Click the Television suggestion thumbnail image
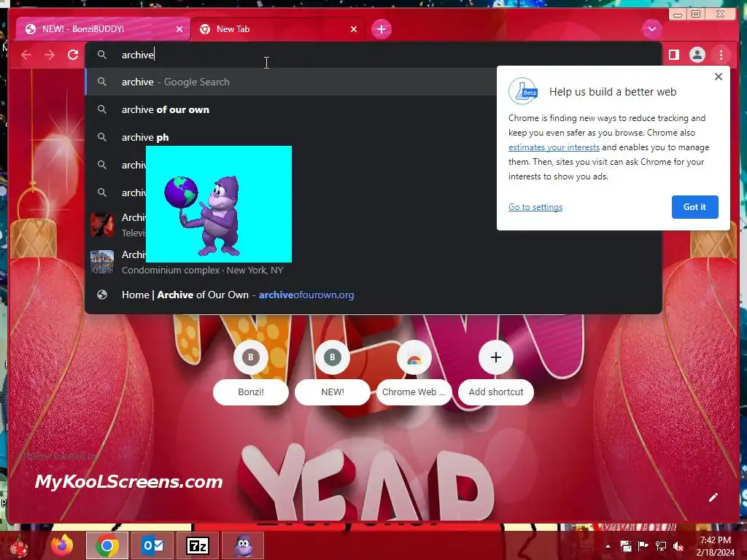 [102, 225]
